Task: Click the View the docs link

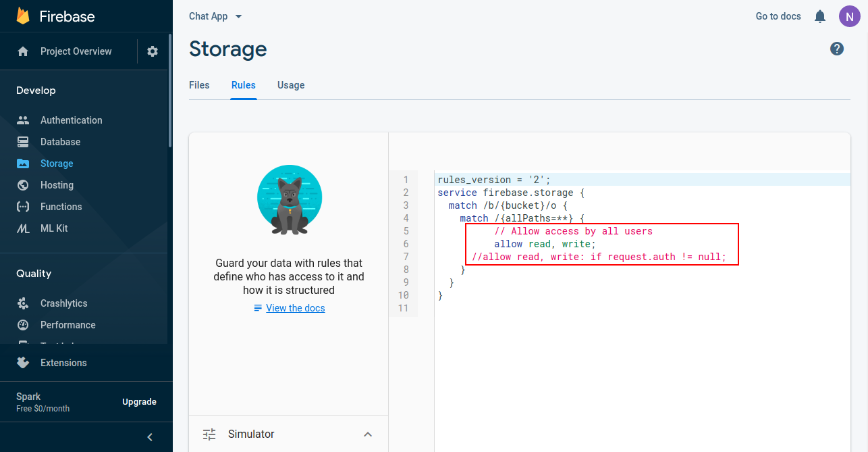Action: (296, 308)
